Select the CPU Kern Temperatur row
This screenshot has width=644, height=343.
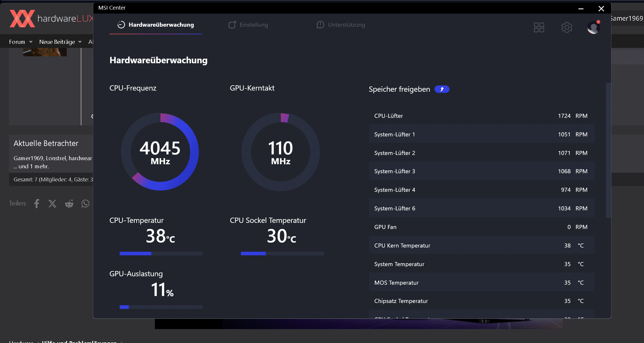coord(482,245)
